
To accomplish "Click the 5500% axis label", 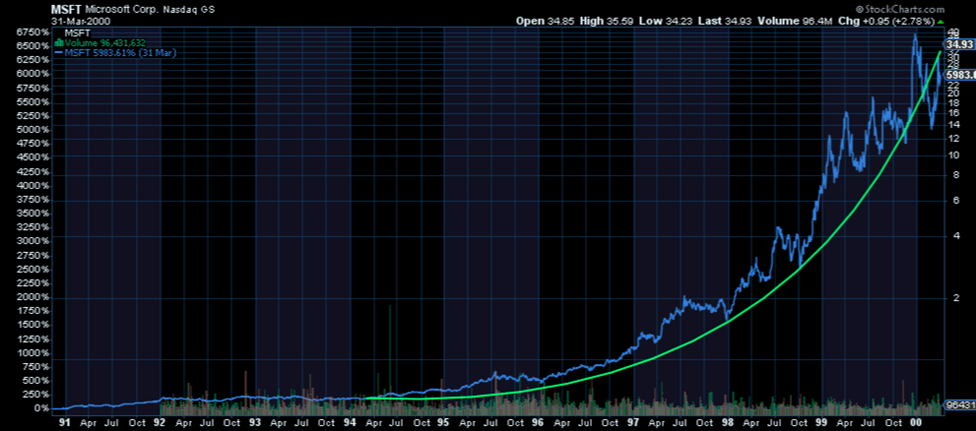I will [33, 102].
